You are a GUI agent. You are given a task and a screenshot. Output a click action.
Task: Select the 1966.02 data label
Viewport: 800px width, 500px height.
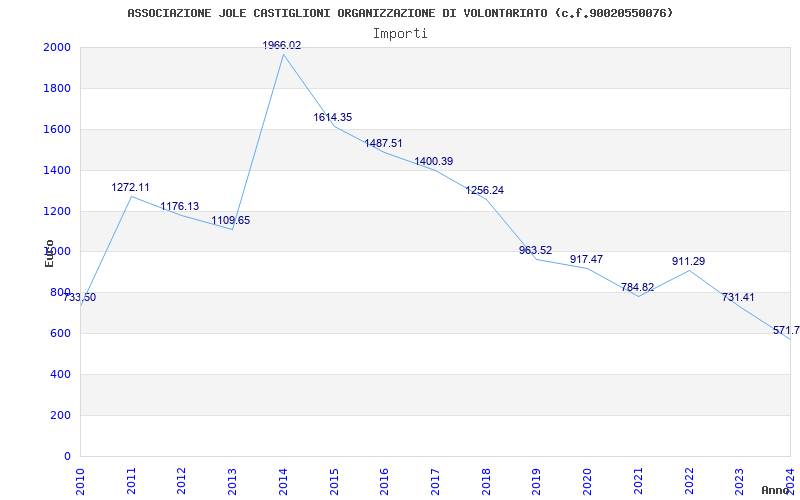coord(282,45)
